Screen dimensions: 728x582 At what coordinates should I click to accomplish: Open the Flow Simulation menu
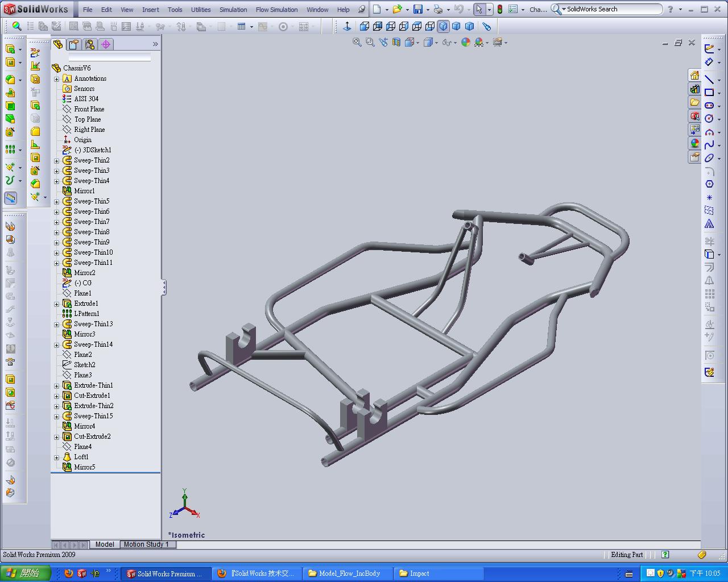276,10
